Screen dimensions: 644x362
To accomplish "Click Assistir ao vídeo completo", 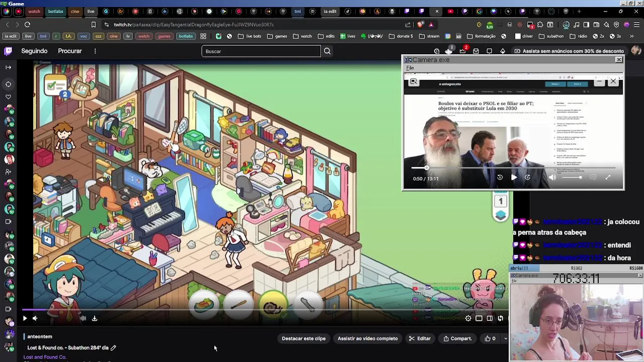I will point(367,339).
